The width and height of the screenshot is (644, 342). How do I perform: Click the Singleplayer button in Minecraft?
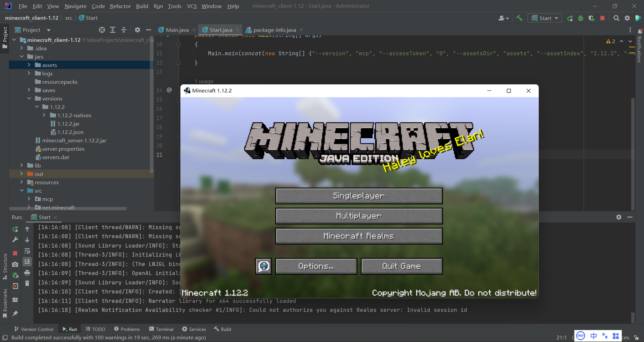pyautogui.click(x=359, y=196)
